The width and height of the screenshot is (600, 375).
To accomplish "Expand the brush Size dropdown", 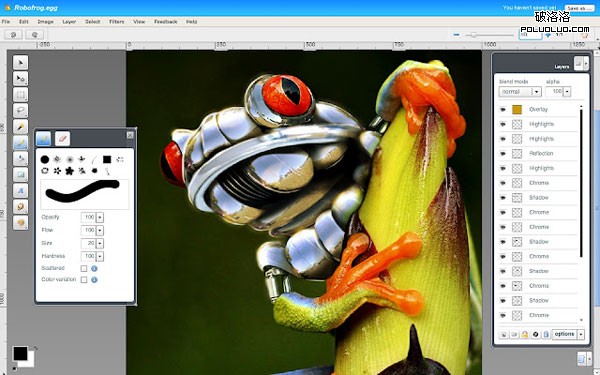I will [100, 243].
